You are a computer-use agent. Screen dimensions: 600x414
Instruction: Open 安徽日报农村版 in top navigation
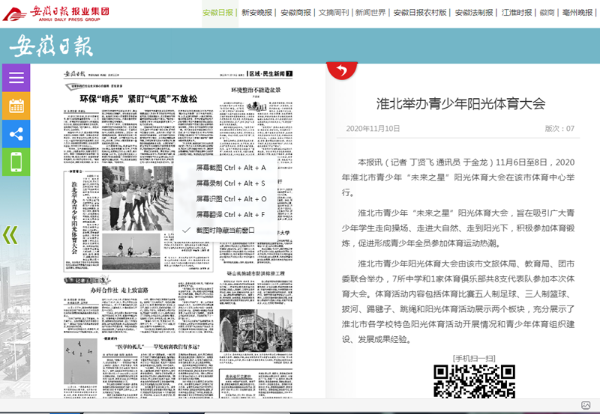420,13
